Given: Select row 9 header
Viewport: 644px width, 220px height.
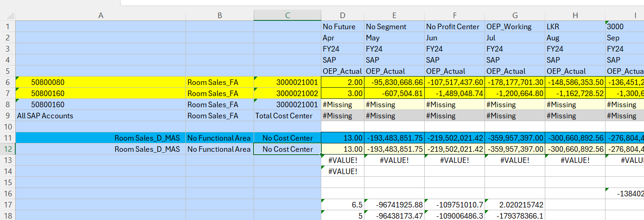Looking at the screenshot, I should coord(7,116).
